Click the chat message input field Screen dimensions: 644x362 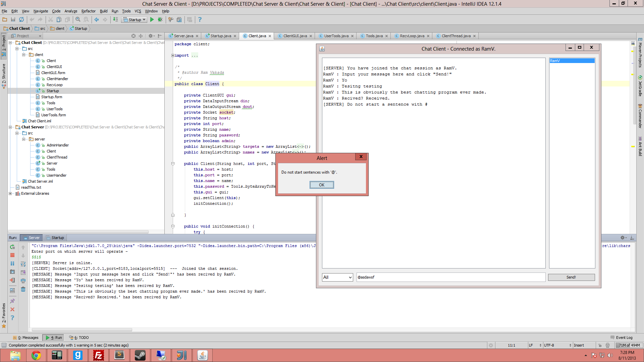point(450,277)
